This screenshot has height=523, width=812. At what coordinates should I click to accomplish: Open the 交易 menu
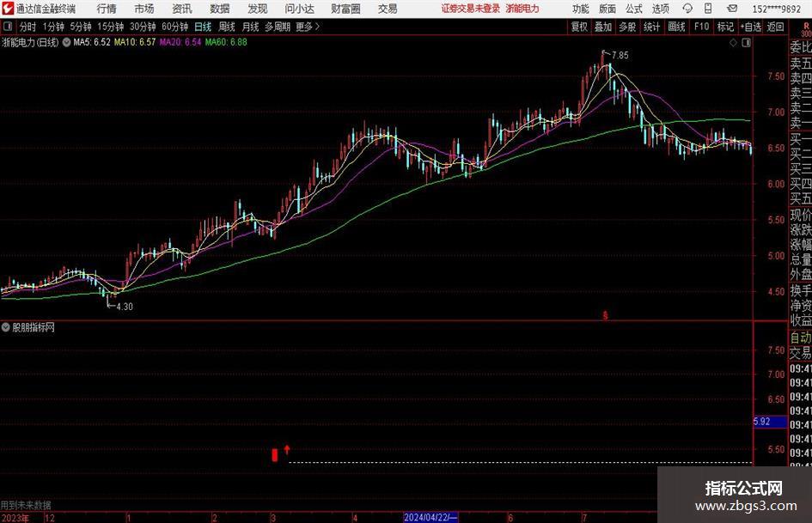pyautogui.click(x=388, y=9)
